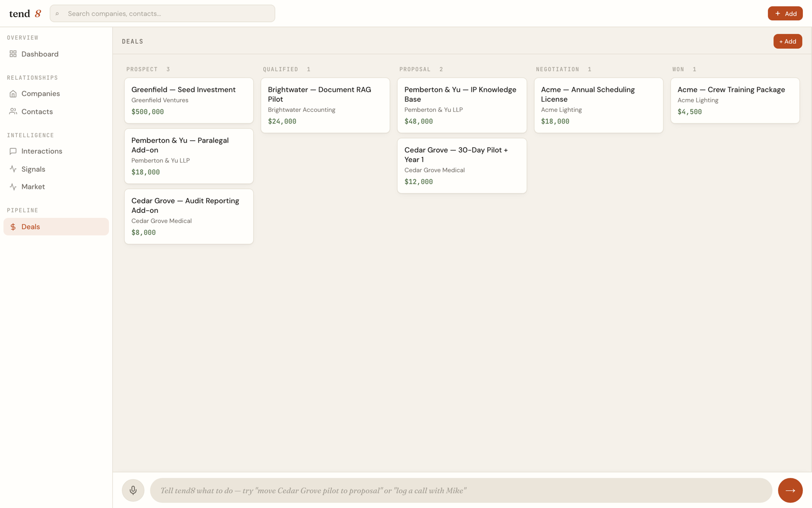This screenshot has width=812, height=508.
Task: Click the tend8 logo
Action: coord(25,14)
